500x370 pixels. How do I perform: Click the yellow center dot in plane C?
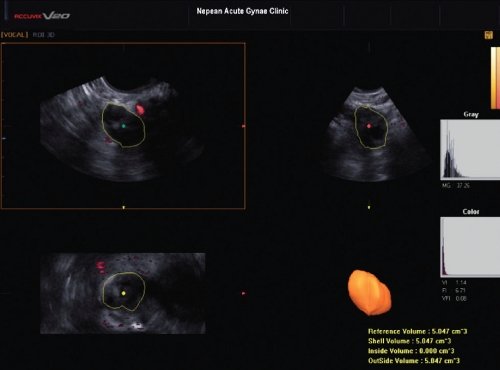(124, 293)
